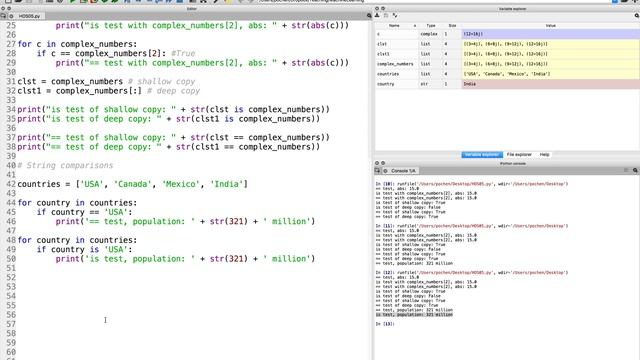Undock the Variable explorer pane
Viewport: 640px width, 360px height.
pyautogui.click(x=383, y=8)
